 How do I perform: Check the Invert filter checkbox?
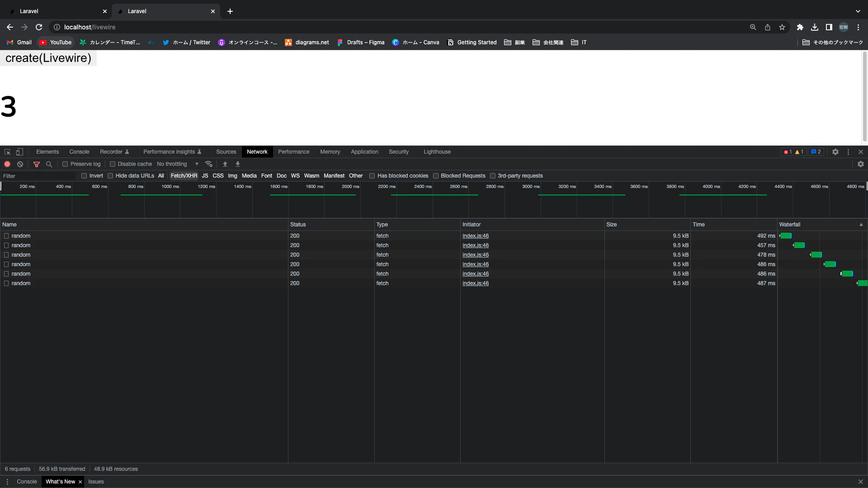(x=84, y=176)
